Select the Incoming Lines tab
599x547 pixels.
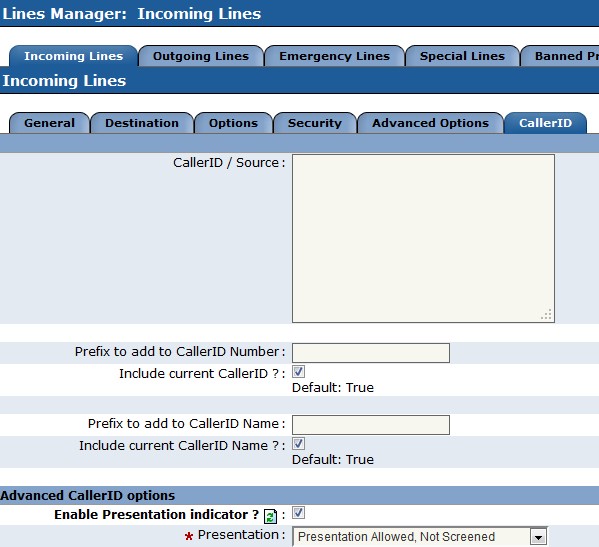coord(73,56)
